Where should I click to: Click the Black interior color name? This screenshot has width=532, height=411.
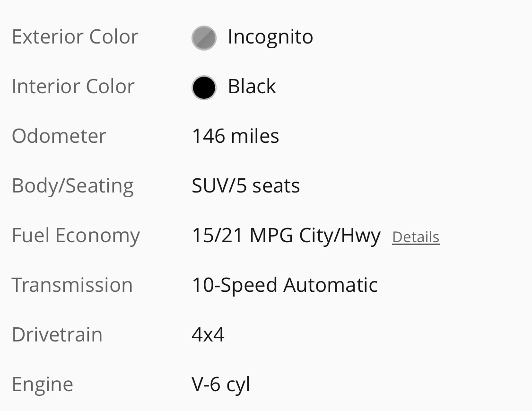[x=252, y=86]
